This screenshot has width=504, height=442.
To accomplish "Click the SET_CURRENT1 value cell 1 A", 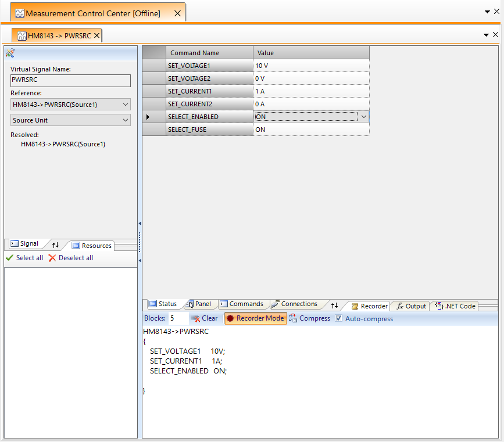I will [311, 91].
